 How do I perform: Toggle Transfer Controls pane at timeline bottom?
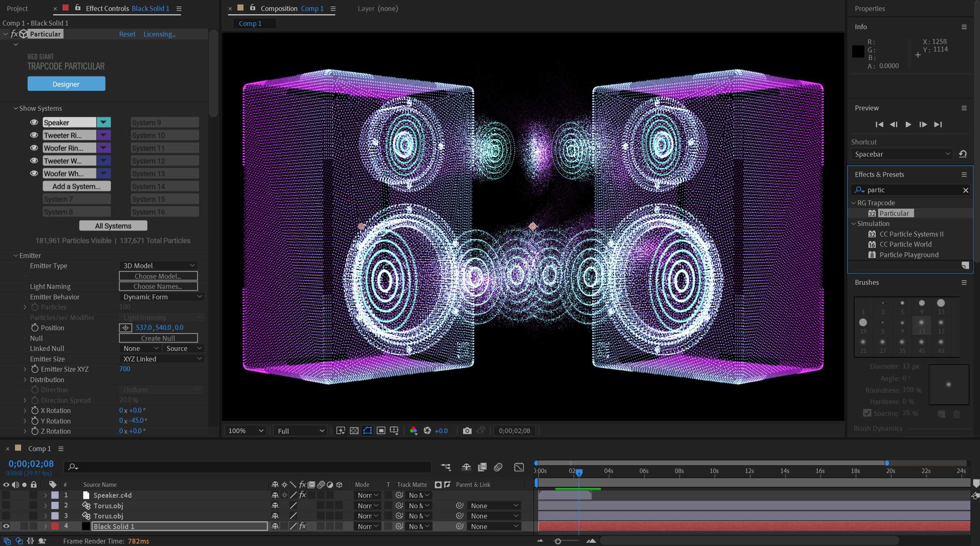point(19,541)
